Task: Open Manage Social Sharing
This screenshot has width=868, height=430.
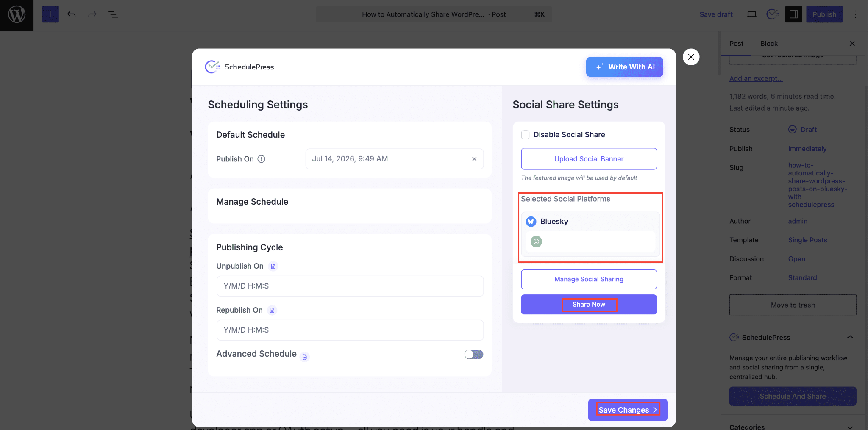Action: pyautogui.click(x=589, y=279)
